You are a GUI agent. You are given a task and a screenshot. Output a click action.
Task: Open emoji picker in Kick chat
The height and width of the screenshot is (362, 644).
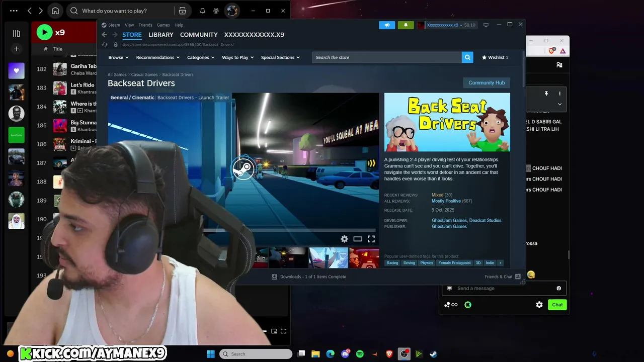(558, 288)
